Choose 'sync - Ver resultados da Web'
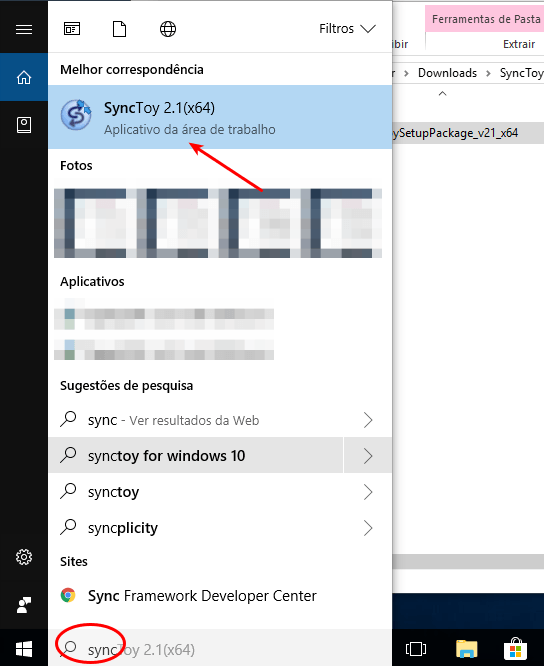Image resolution: width=544 pixels, height=666 pixels. (196, 420)
